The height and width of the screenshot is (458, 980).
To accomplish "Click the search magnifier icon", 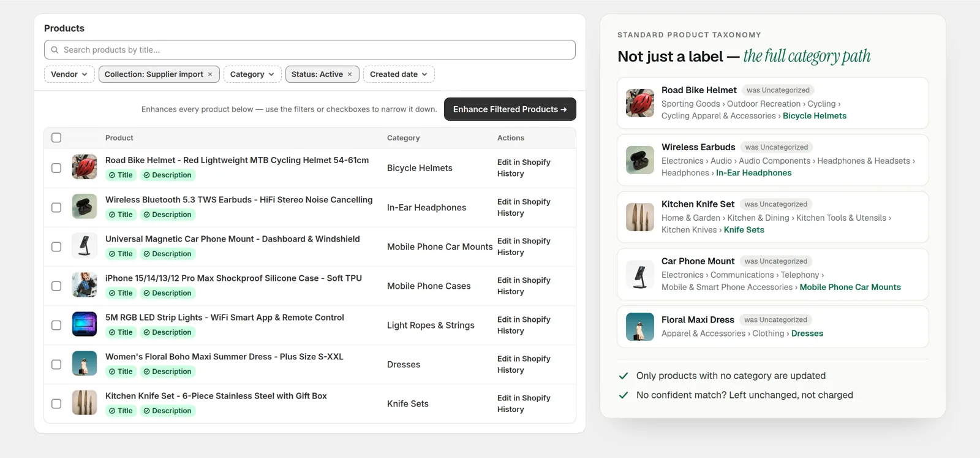I will (x=55, y=50).
